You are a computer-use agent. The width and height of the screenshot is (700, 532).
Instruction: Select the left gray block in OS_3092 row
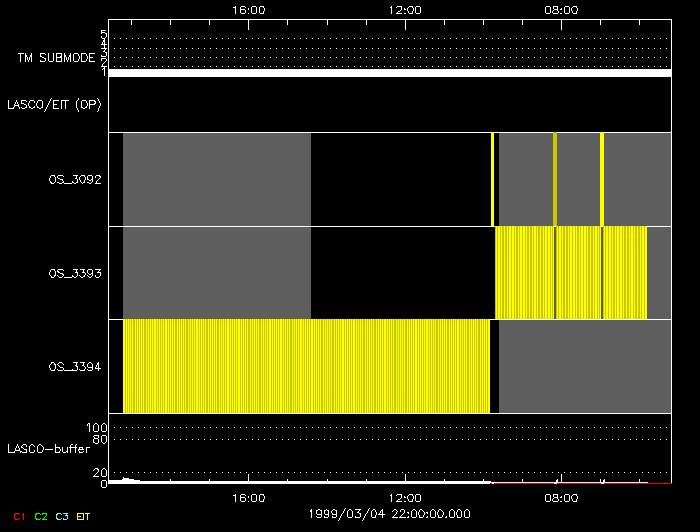[x=216, y=179]
